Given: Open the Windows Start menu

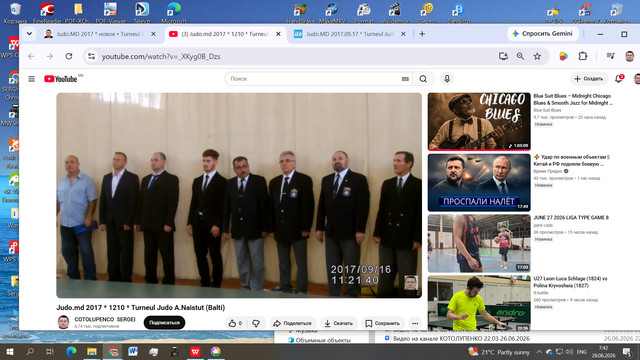Looking at the screenshot, I should tap(9, 351).
